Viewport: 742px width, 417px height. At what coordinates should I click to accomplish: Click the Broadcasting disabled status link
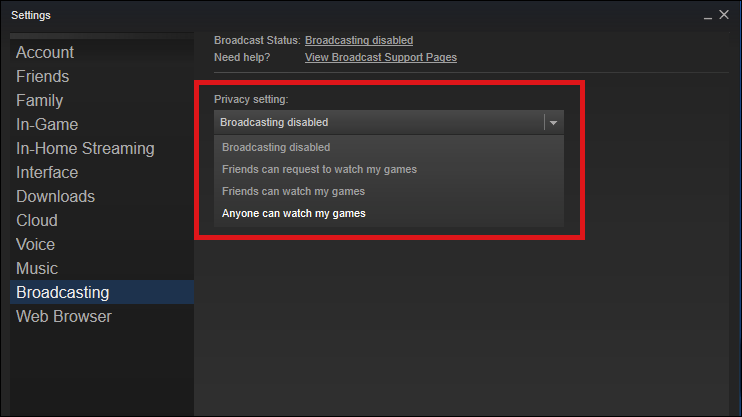coord(359,40)
